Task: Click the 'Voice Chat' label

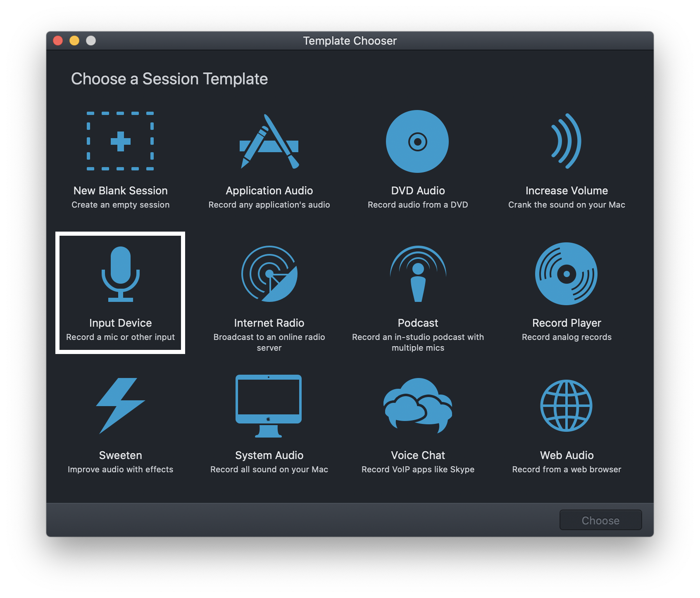Action: click(x=418, y=455)
